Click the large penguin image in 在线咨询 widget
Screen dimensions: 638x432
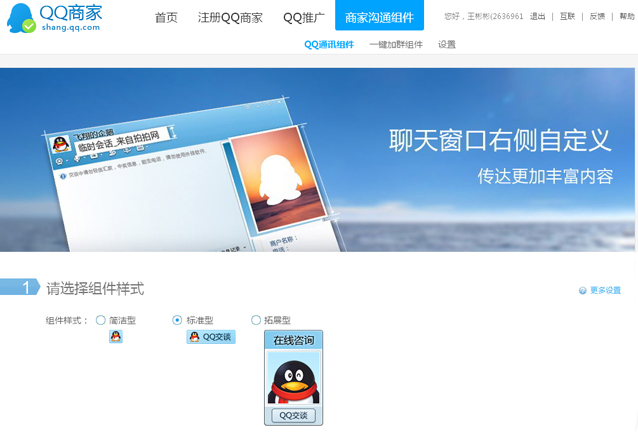[x=293, y=378]
